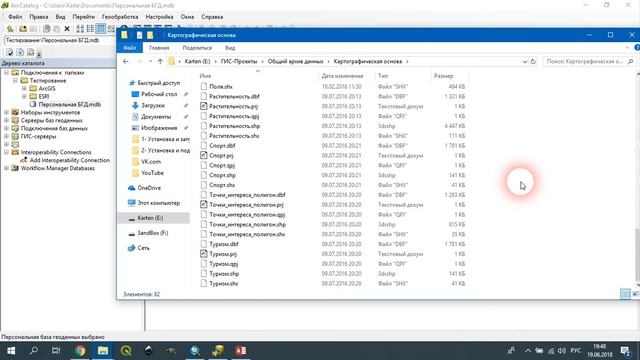Screen dimensions: 640x360
Task: Select the file 'Туризм.dbf'
Action: coord(224,244)
